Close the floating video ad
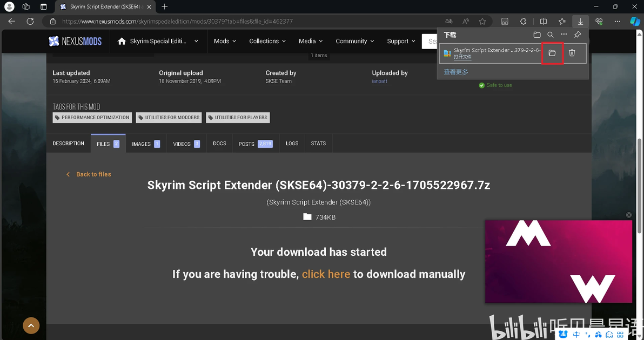Screen dimensions: 644x340 point(628,215)
